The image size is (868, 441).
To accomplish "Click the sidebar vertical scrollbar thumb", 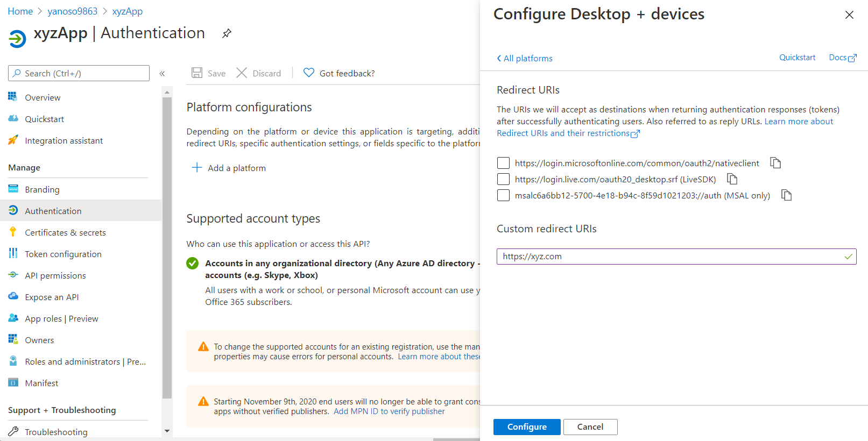I will click(x=167, y=248).
